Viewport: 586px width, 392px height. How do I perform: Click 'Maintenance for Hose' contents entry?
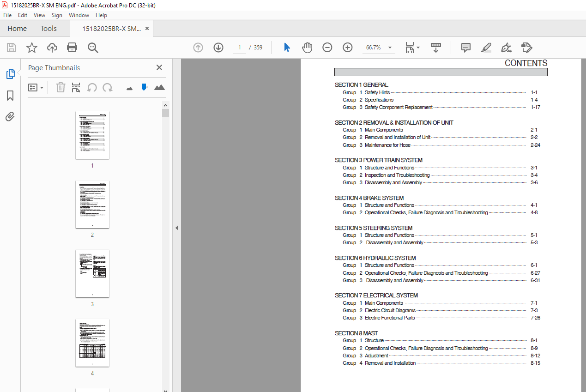[387, 145]
